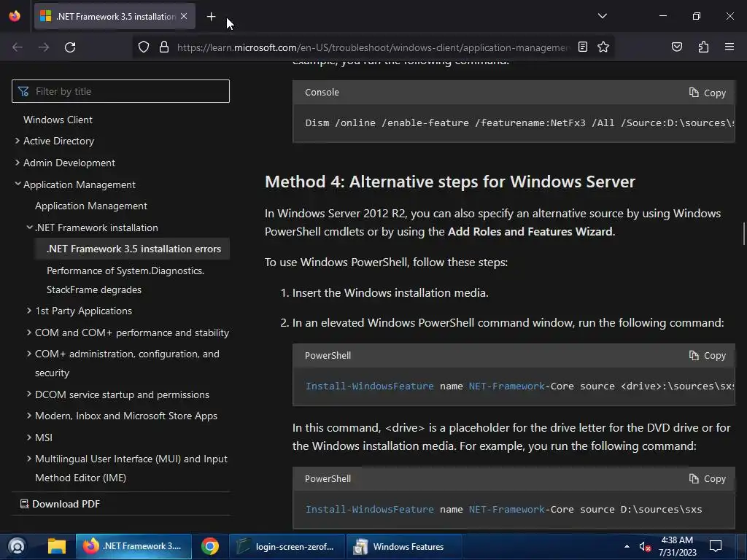Click the Download PDF button
This screenshot has height=560, width=747.
[x=60, y=504]
